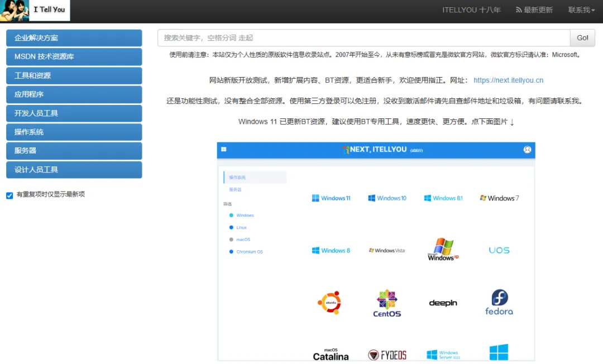The height and width of the screenshot is (364, 603).
Task: Click the Windows XP logo
Action: pyautogui.click(x=443, y=250)
